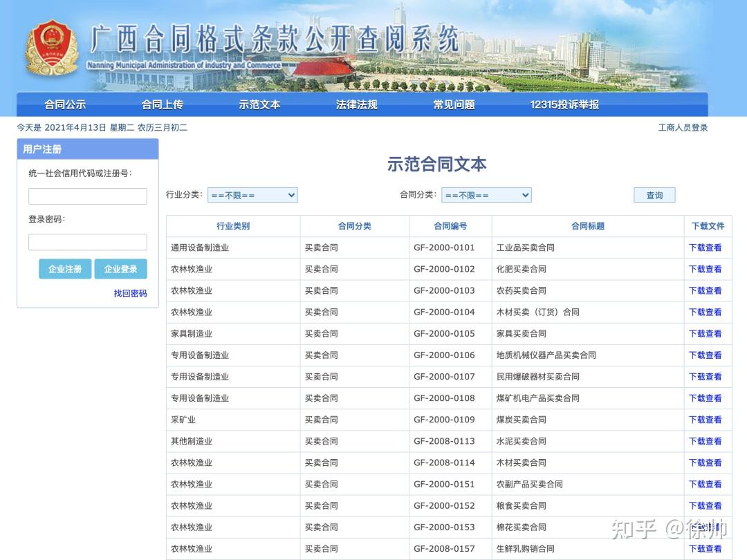Viewport: 747px width, 560px height.
Task: Expand the 合同分类 dropdown
Action: click(486, 195)
